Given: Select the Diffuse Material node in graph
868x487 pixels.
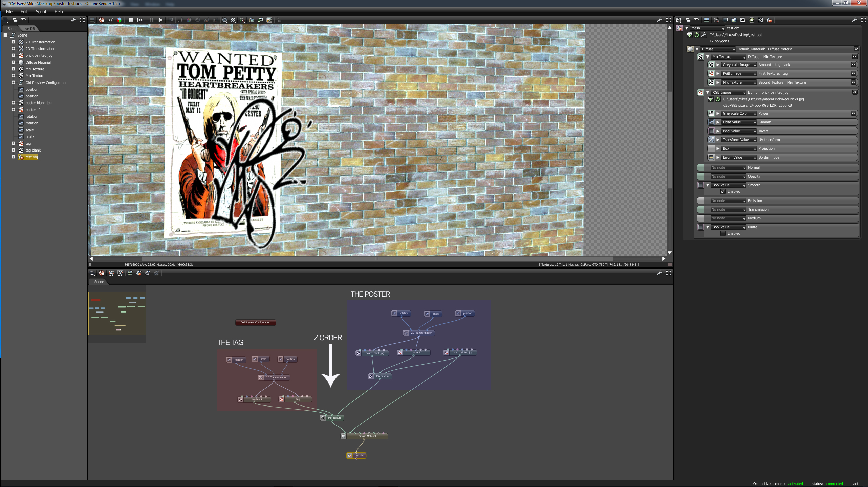Looking at the screenshot, I should click(x=367, y=436).
